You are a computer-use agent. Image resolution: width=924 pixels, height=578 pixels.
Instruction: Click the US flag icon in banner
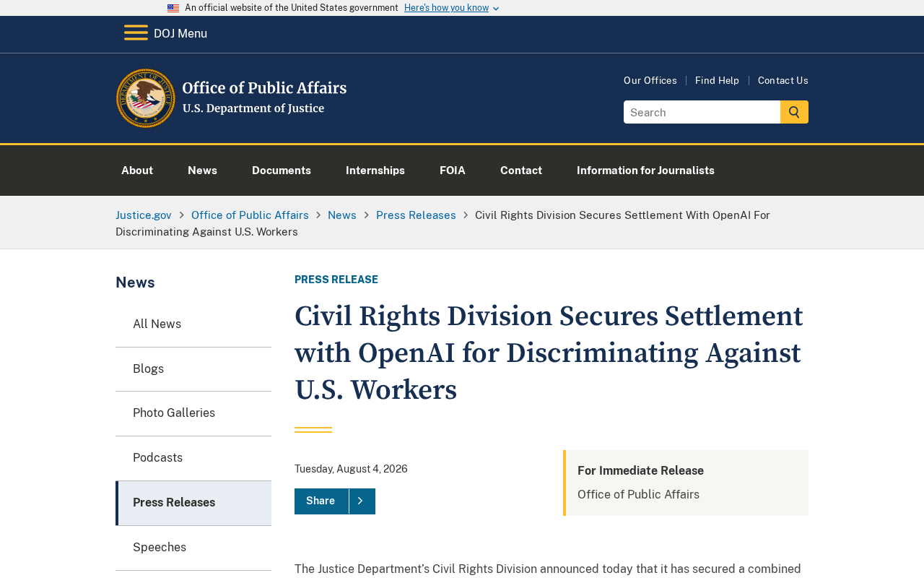click(173, 8)
